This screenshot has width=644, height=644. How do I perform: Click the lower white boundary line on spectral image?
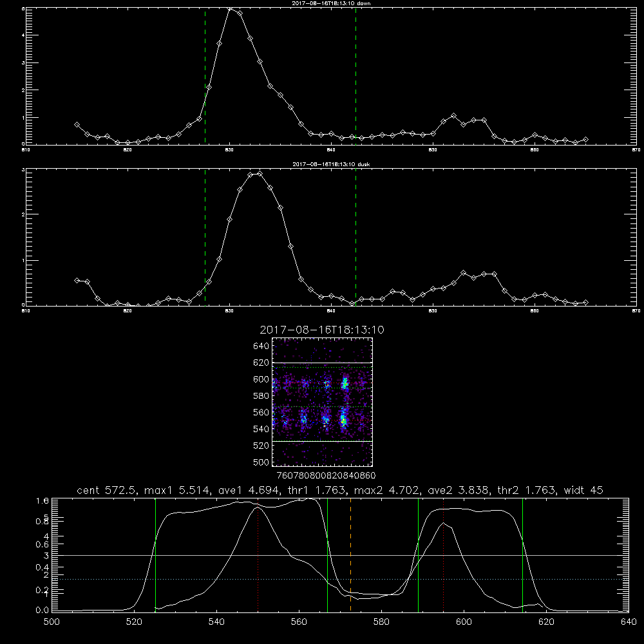point(323,441)
